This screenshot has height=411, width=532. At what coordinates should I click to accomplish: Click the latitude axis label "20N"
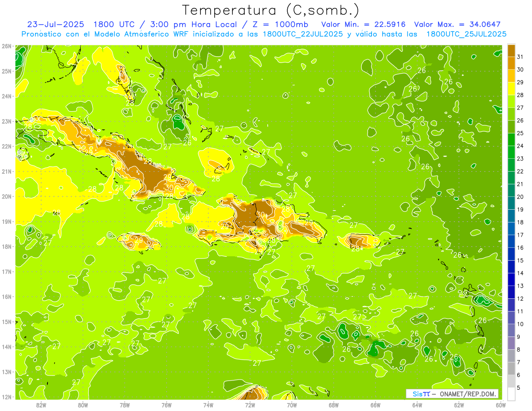(7, 196)
